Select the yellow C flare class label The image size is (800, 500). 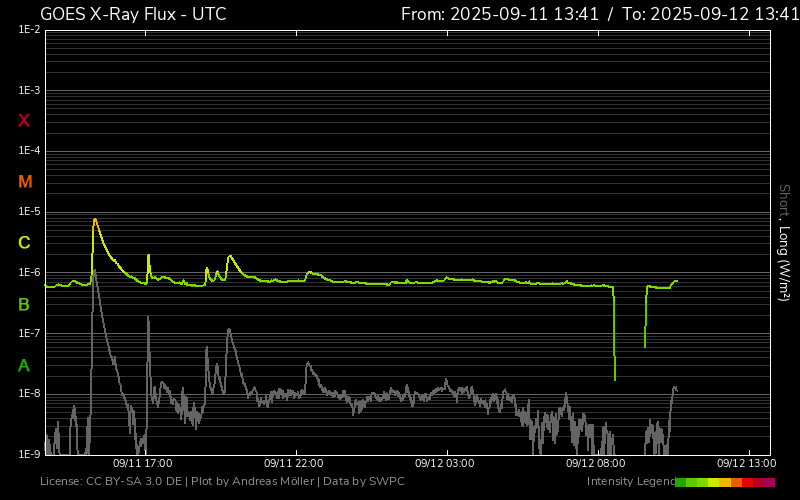(24, 243)
